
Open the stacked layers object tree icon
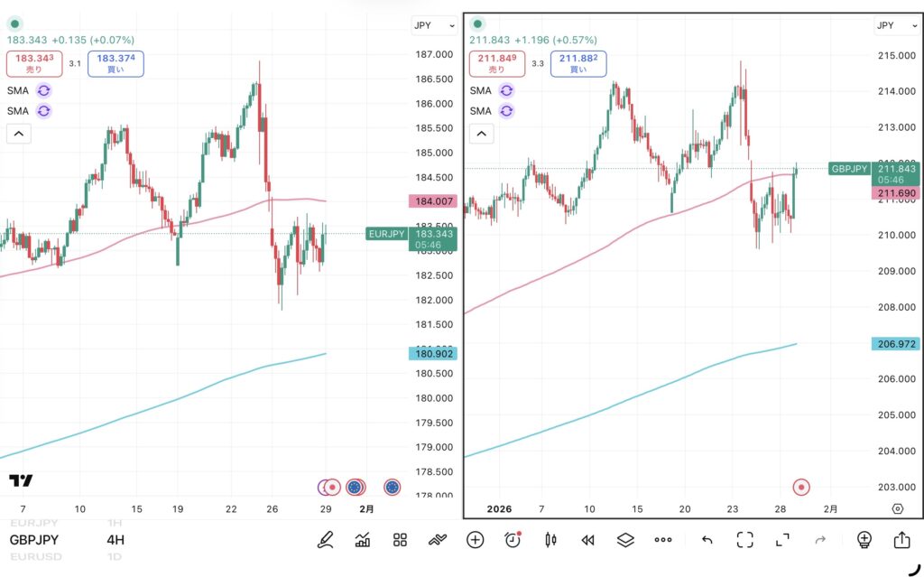point(625,540)
